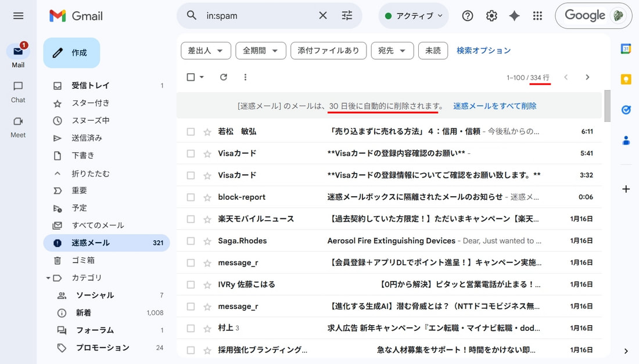Tick the checkbox for 楽天モバイルニュース email
The height and width of the screenshot is (364, 639).
click(x=191, y=219)
